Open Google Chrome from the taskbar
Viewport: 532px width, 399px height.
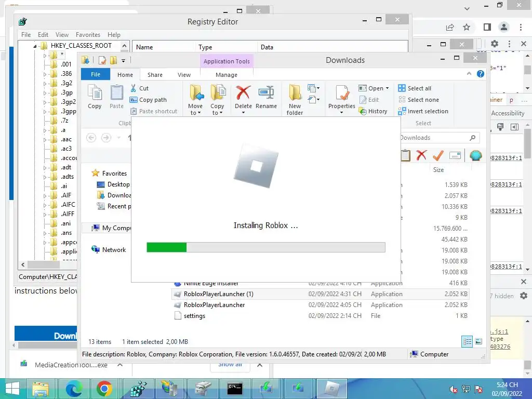104,389
